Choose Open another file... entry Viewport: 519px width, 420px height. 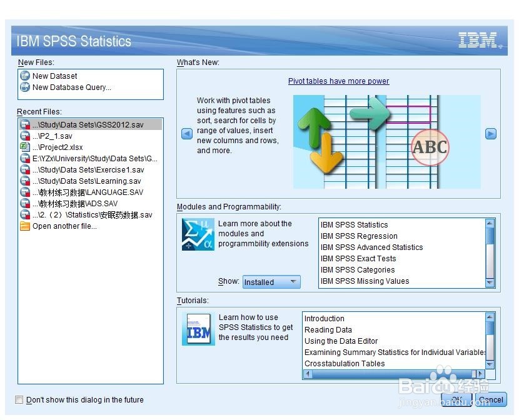[x=91, y=226]
